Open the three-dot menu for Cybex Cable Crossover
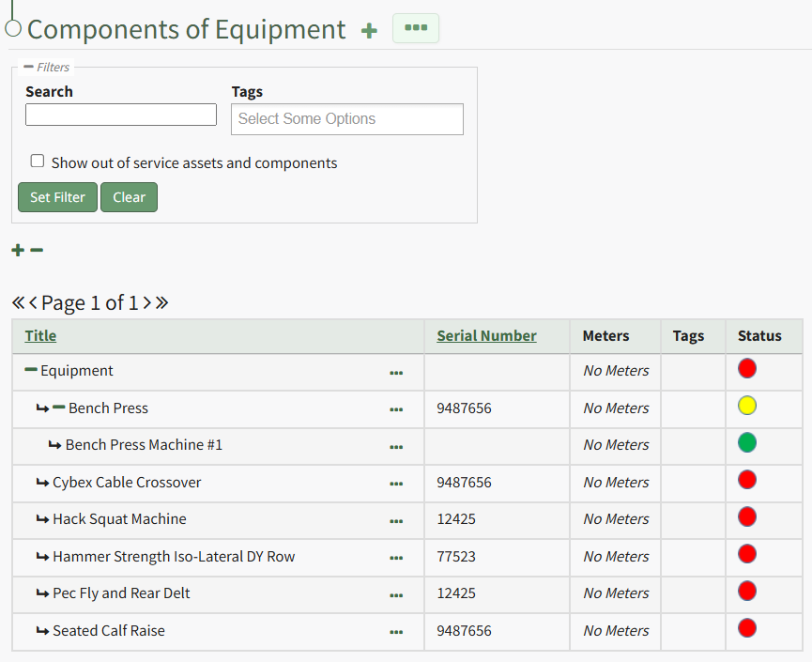Screen dimensions: 812x662 396,484
